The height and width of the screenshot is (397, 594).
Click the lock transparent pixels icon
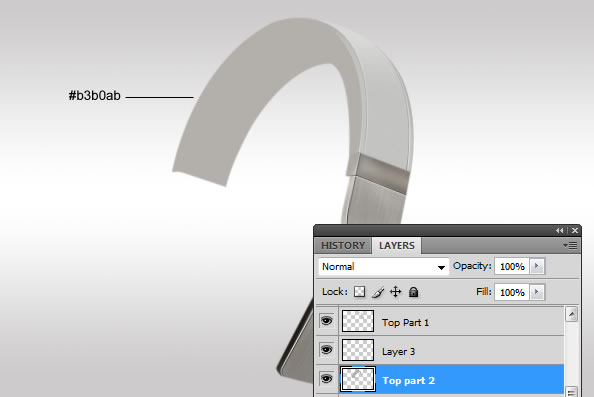tap(360, 292)
